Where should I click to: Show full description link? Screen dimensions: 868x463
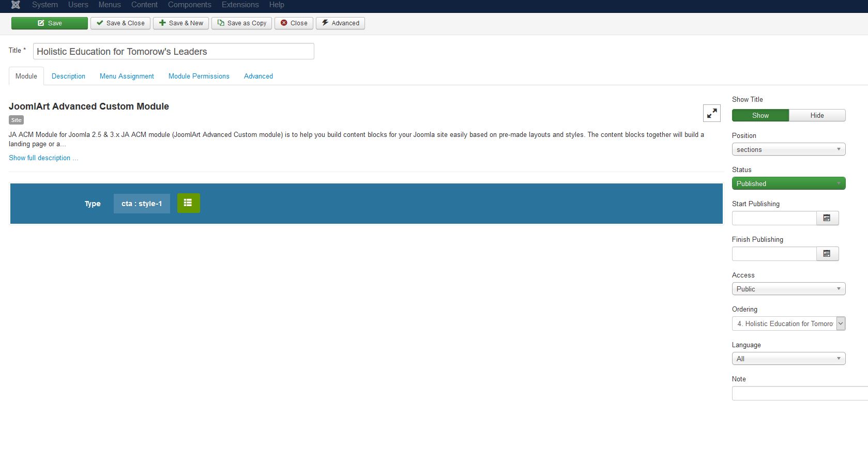(x=43, y=158)
